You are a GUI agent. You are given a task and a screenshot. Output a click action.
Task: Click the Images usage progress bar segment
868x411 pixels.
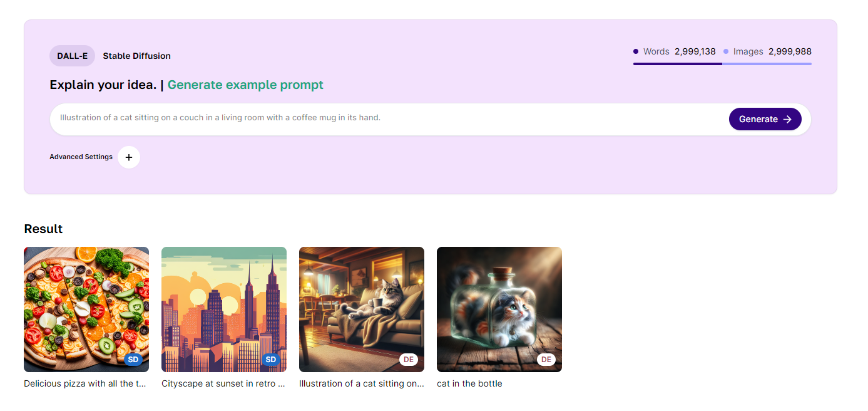point(767,64)
